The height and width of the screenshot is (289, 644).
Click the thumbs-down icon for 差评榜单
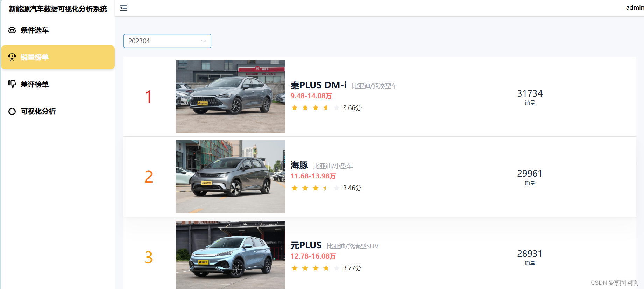12,84
